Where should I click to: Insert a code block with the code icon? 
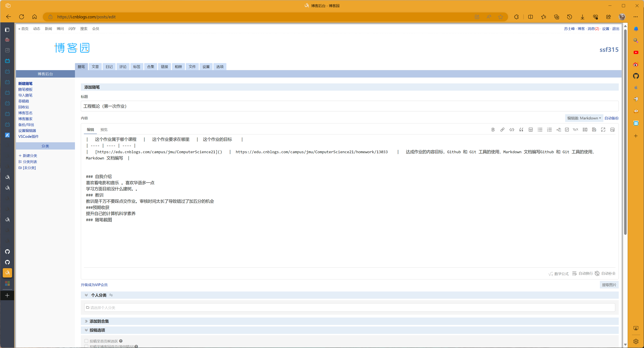(x=511, y=130)
